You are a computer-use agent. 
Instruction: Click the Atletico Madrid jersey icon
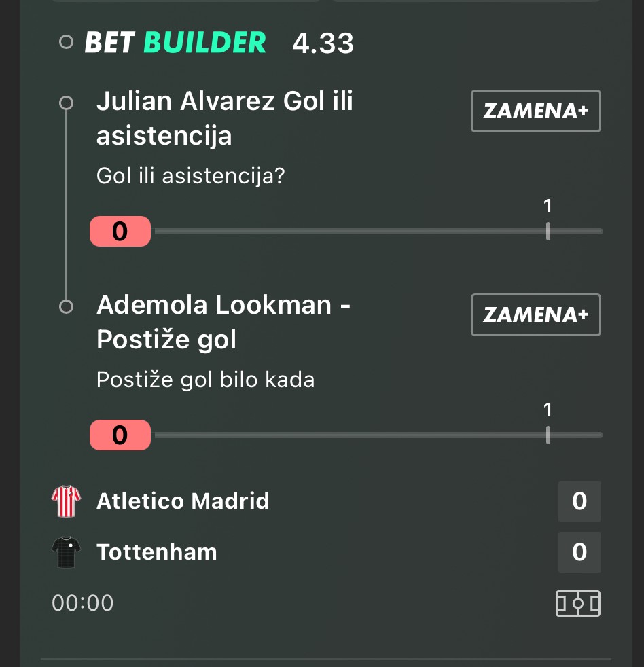click(66, 501)
